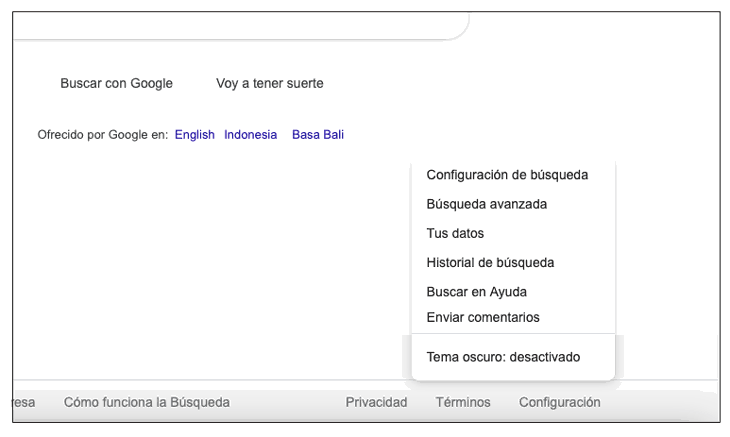The height and width of the screenshot is (437, 730).
Task: Choose the Basa Bali language link
Action: pos(317,134)
